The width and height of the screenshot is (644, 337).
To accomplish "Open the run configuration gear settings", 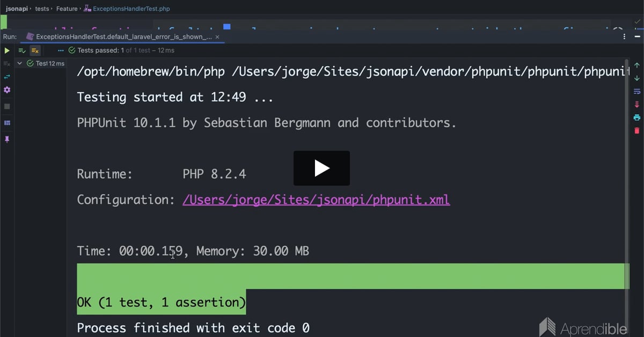I will coord(7,90).
